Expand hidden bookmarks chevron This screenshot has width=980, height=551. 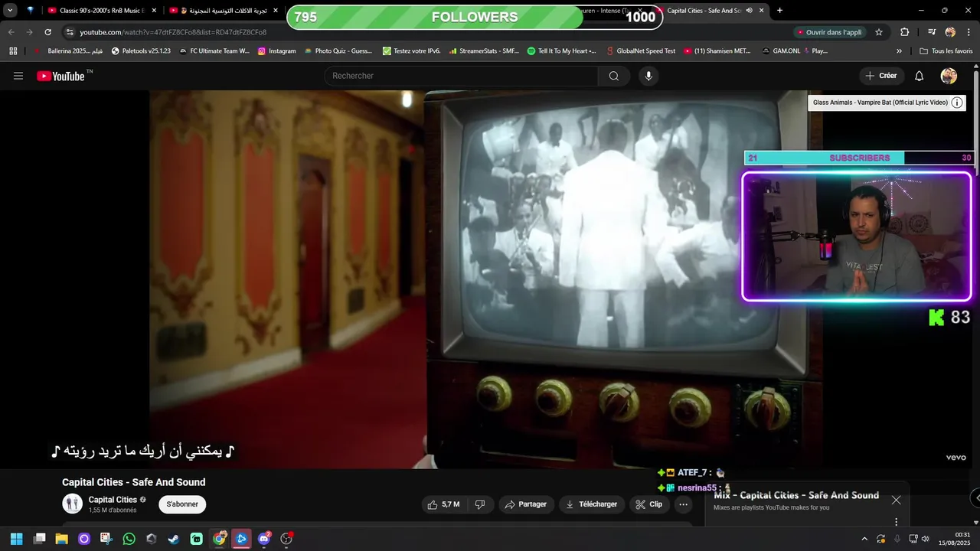[x=899, y=51]
